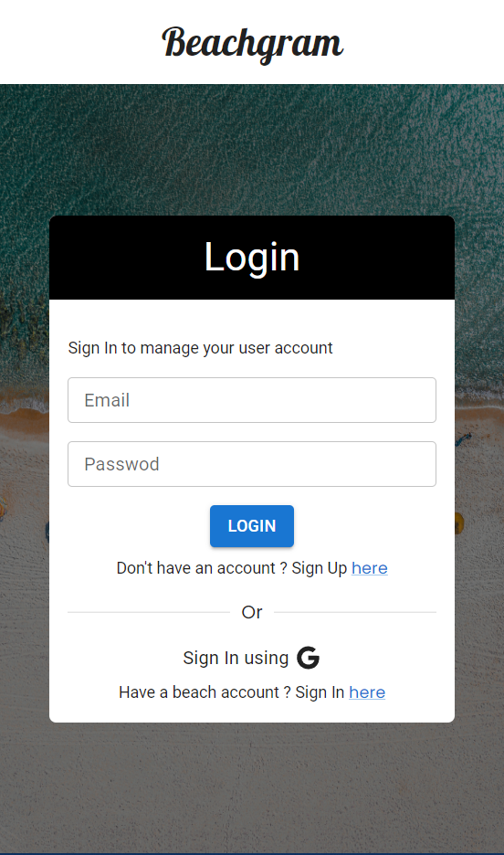This screenshot has width=504, height=855.
Task: Focus the Email input field
Action: coord(252,400)
